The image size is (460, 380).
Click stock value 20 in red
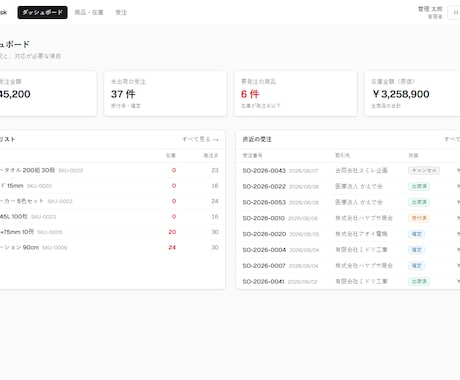click(x=172, y=232)
